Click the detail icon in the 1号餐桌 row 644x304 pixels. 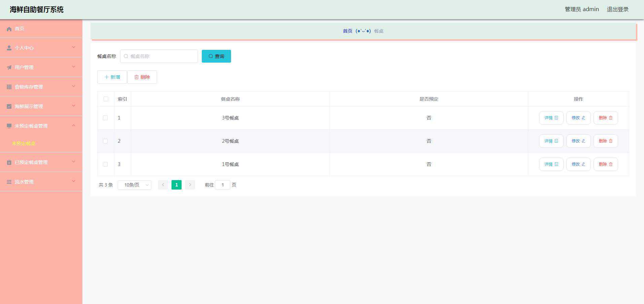(x=556, y=164)
